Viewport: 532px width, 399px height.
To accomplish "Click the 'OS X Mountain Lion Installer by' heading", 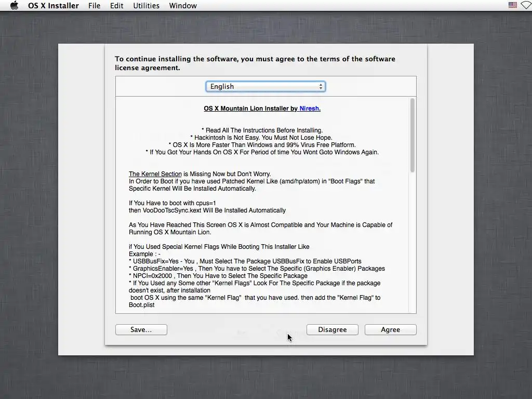I will point(251,109).
